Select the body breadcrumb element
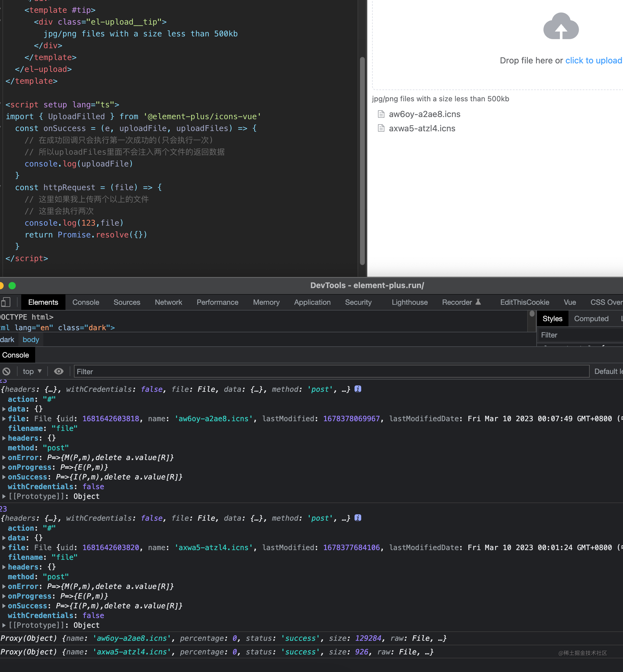Viewport: 623px width, 672px height. 31,339
